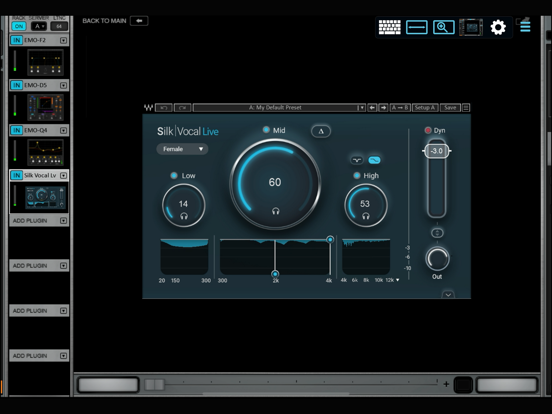Open the settings gear
The image size is (552, 414).
point(498,27)
